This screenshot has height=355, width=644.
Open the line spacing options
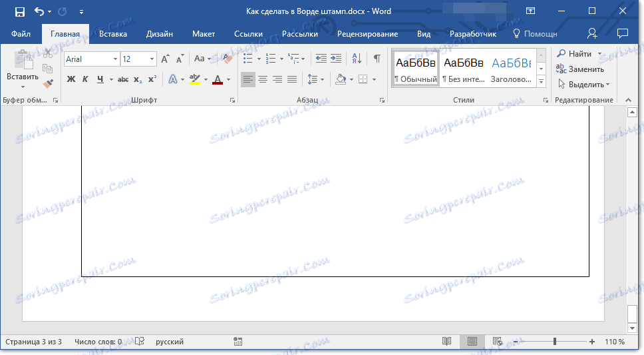pyautogui.click(x=315, y=79)
